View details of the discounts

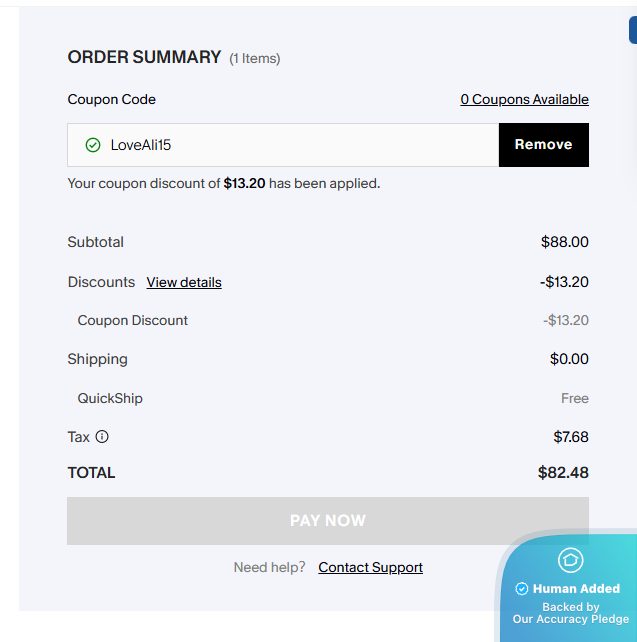184,283
